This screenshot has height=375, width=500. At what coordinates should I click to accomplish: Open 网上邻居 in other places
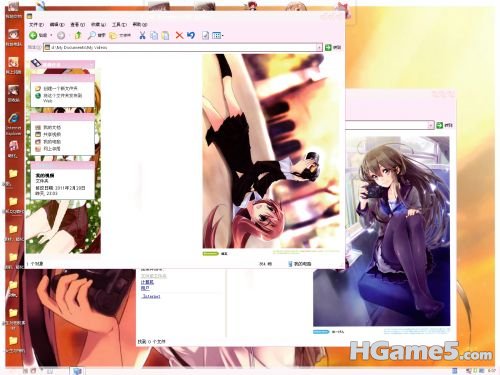tap(52, 149)
